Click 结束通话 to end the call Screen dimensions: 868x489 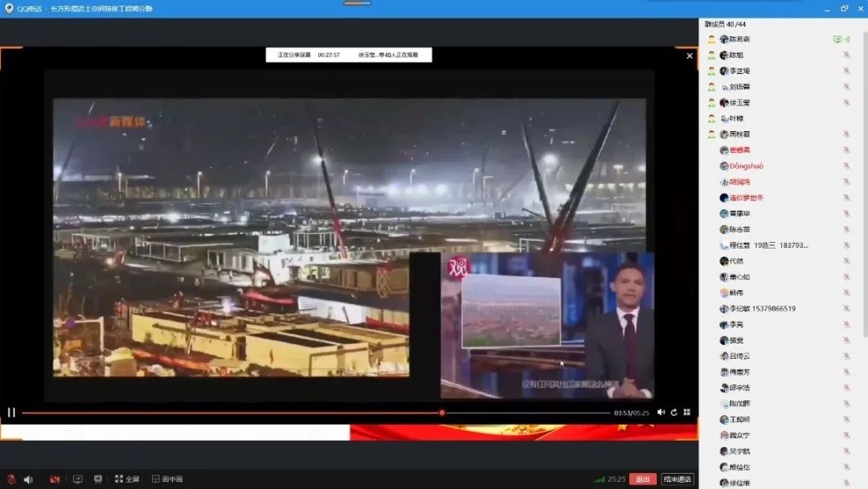[x=678, y=479]
